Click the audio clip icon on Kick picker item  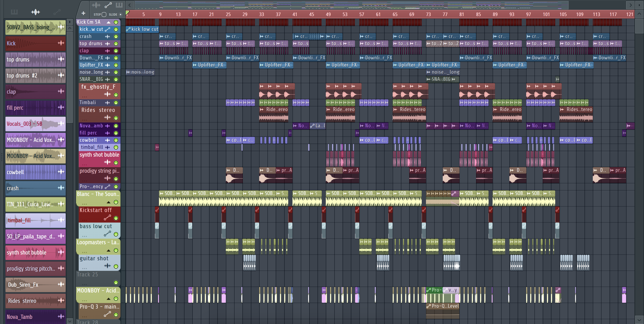61,43
